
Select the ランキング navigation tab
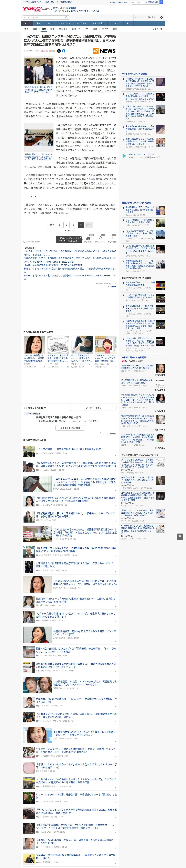coord(115,24)
